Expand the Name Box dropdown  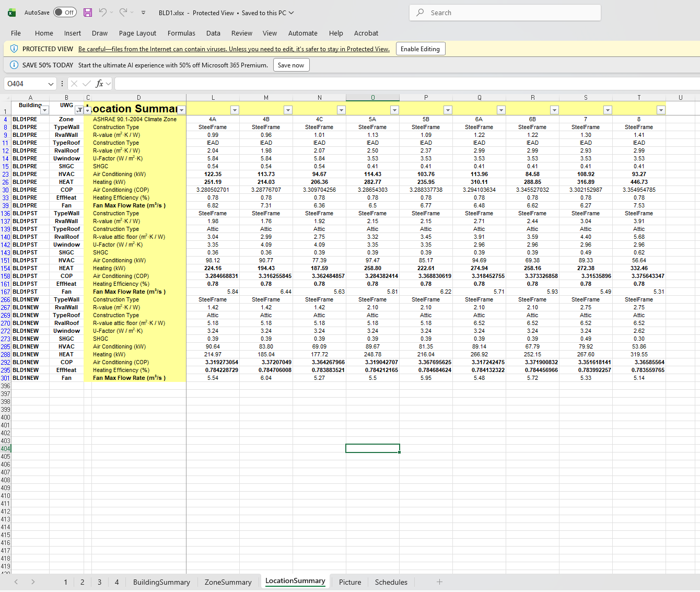[x=51, y=84]
